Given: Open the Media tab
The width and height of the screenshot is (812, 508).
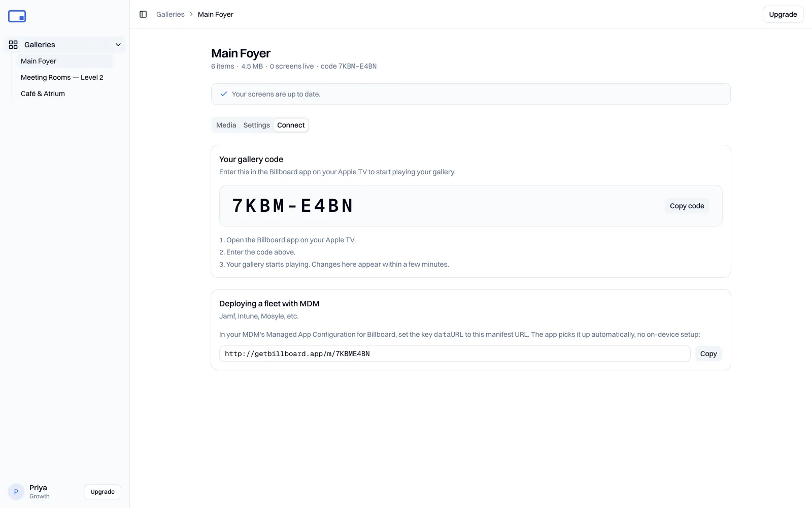Looking at the screenshot, I should [226, 125].
